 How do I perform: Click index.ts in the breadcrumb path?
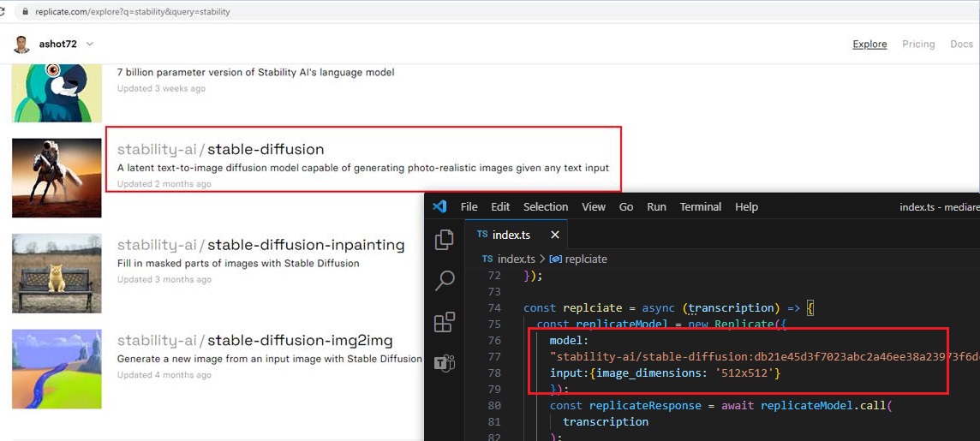(517, 259)
